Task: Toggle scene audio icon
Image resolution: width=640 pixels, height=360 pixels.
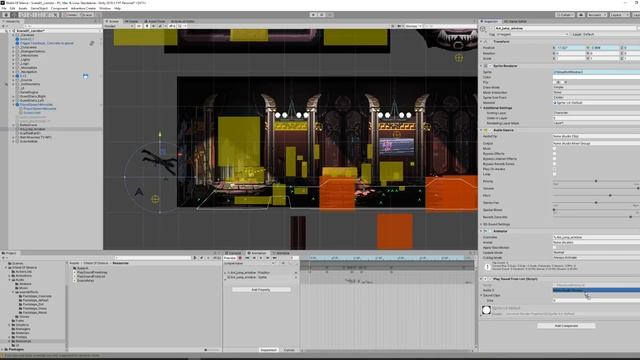Action: coord(153,26)
